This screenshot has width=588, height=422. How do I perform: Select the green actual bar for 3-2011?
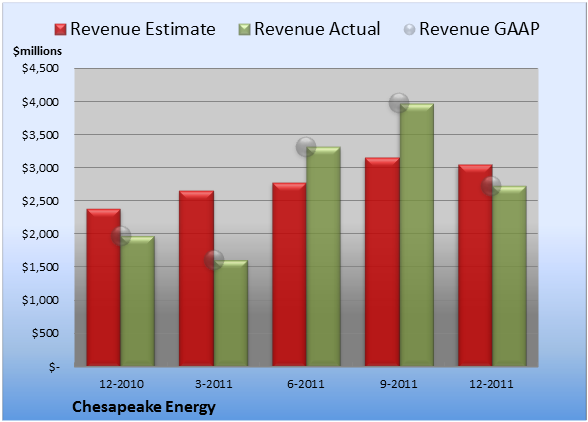tap(231, 313)
